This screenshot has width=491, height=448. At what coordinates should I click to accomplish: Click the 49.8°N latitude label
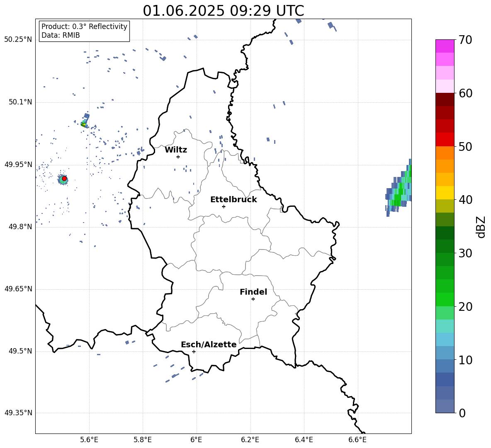tap(20, 227)
